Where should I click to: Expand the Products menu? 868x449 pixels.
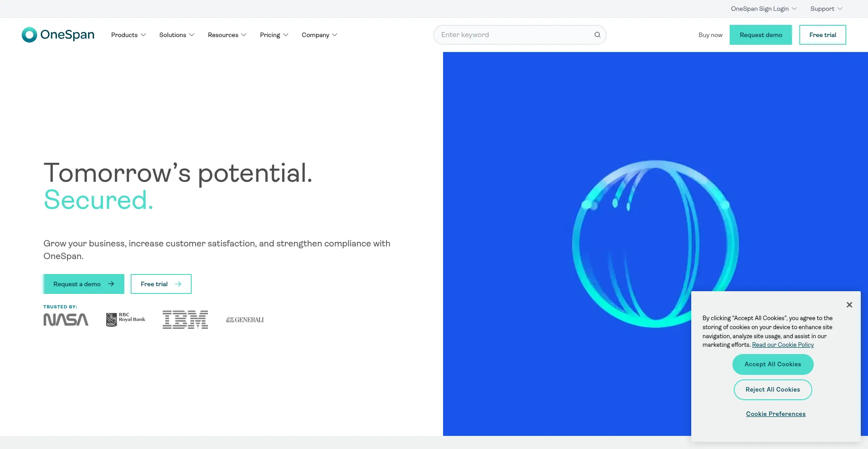click(x=128, y=35)
